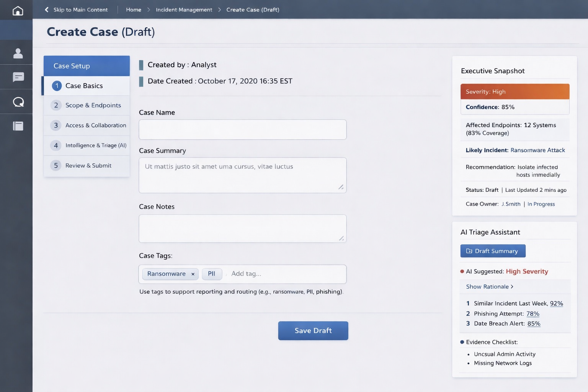Click the Draft Summary button
588x392 pixels.
492,251
